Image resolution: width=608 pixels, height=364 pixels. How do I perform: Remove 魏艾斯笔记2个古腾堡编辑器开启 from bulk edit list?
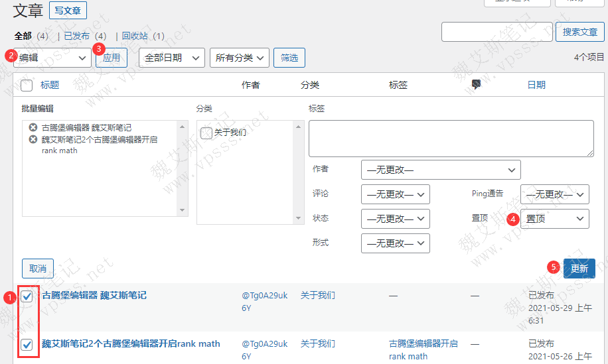coord(33,140)
